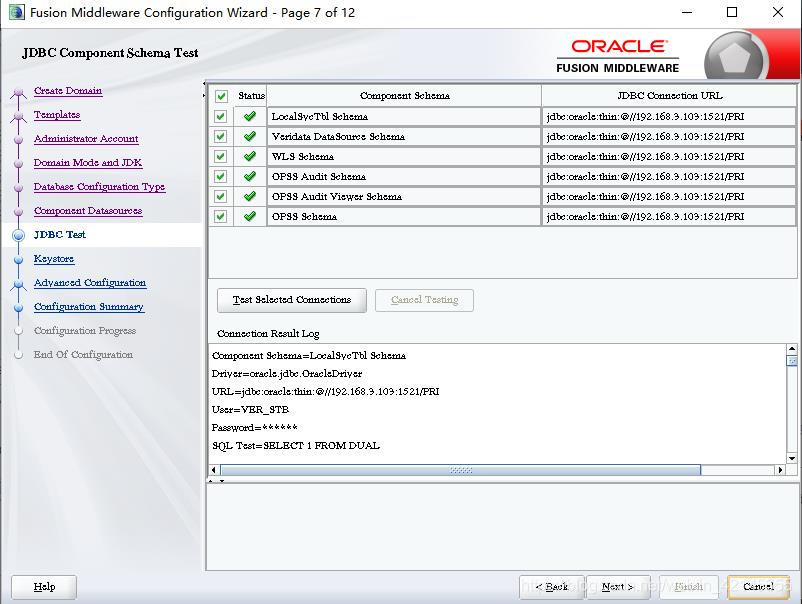Click the JDBC URL cell of OPSS Schema row
This screenshot has height=604, width=802.
(x=669, y=216)
